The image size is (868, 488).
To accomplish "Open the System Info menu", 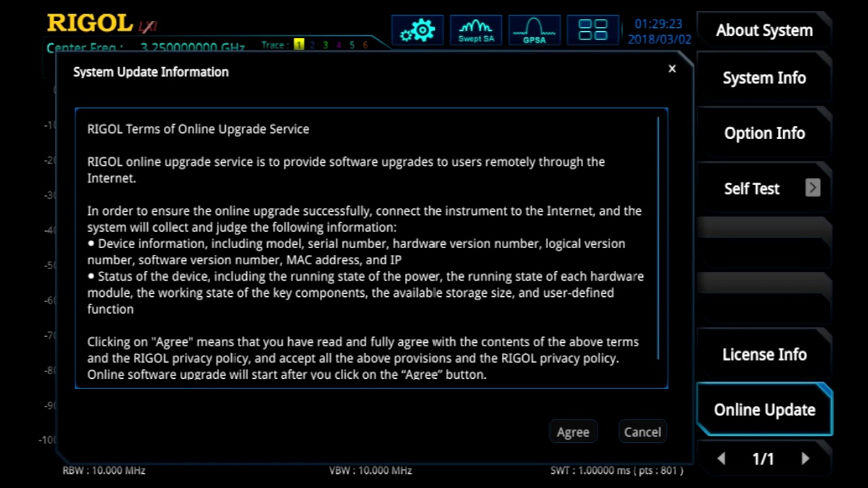I will tap(764, 78).
